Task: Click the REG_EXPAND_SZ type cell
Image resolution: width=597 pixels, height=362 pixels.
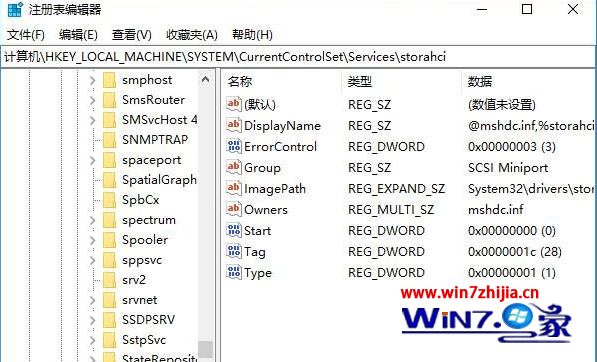Action: pos(396,189)
